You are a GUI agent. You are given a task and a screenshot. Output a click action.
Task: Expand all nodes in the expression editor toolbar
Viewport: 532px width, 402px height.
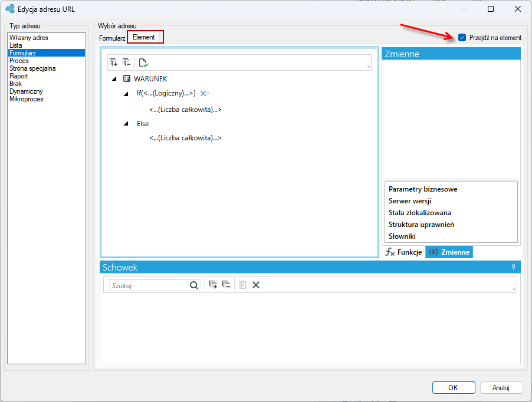(114, 62)
